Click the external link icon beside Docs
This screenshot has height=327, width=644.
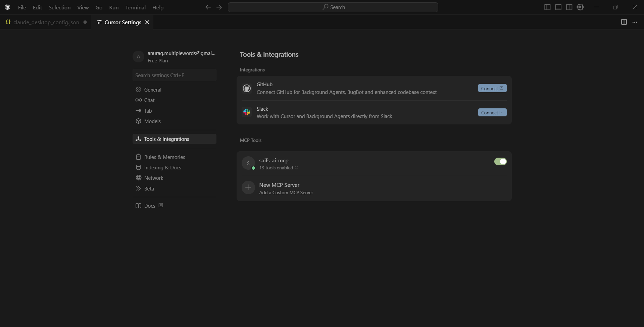pos(161,205)
